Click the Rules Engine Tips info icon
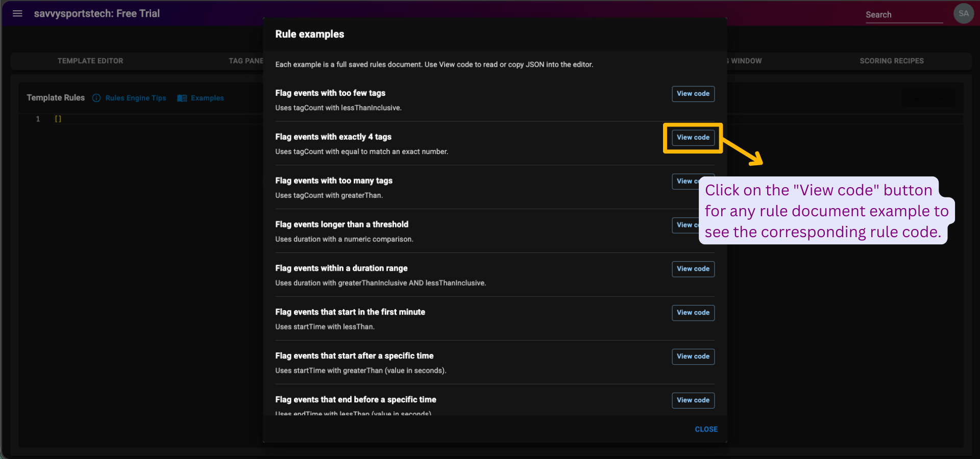Image resolution: width=980 pixels, height=459 pixels. pos(96,98)
